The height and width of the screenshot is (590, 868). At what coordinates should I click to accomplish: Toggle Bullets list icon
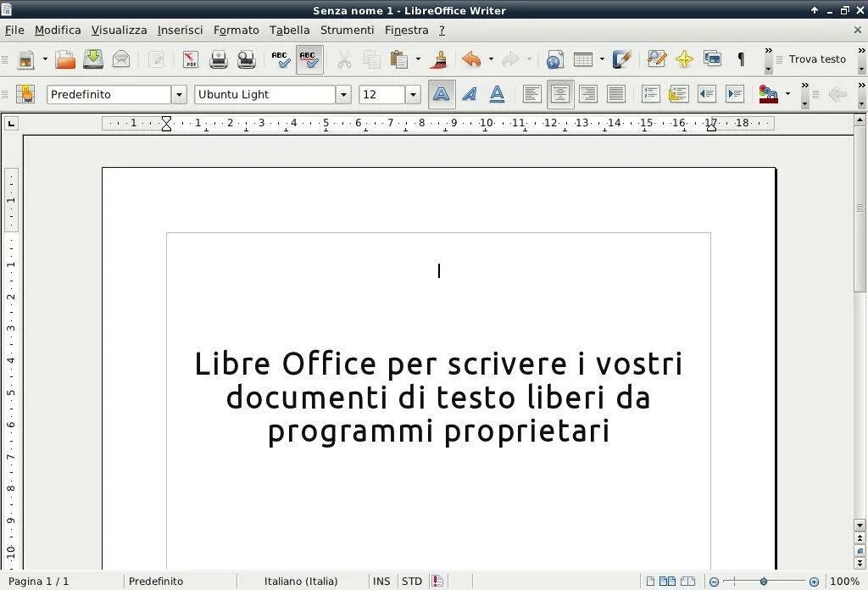pyautogui.click(x=679, y=95)
